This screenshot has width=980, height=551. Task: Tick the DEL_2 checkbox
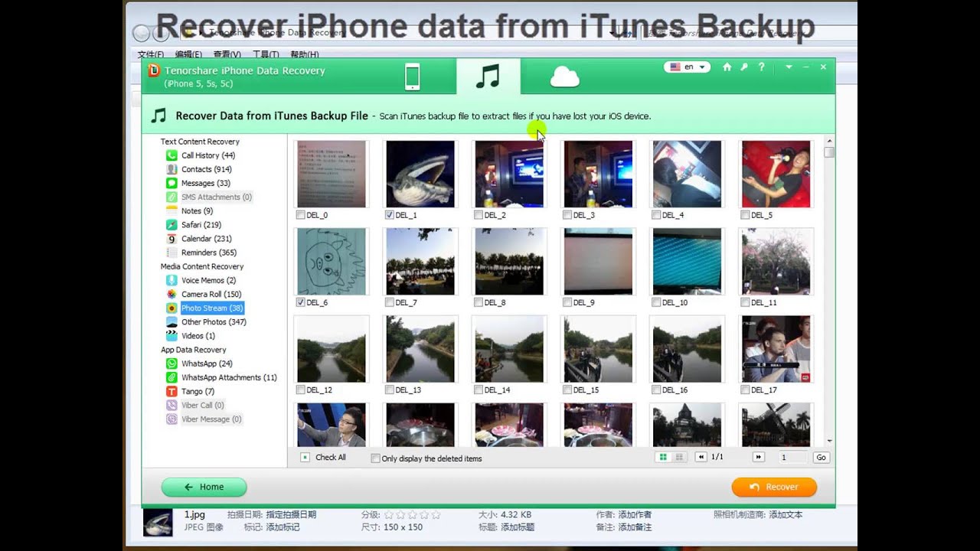click(479, 215)
